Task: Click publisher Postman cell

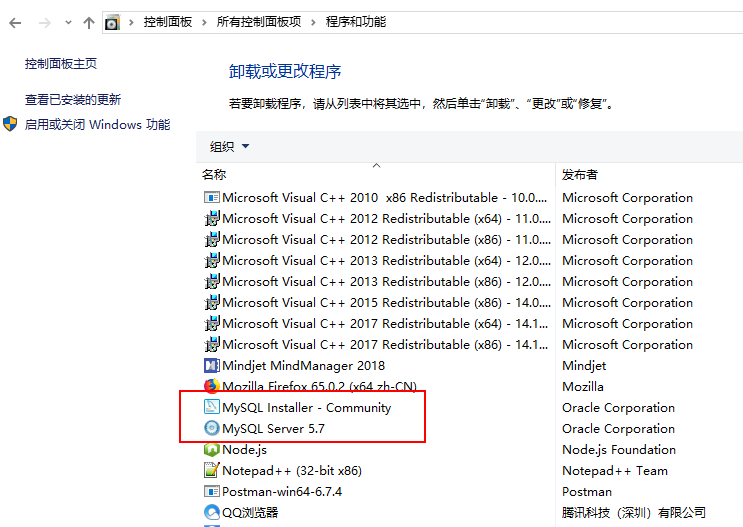Action: pyautogui.click(x=587, y=491)
